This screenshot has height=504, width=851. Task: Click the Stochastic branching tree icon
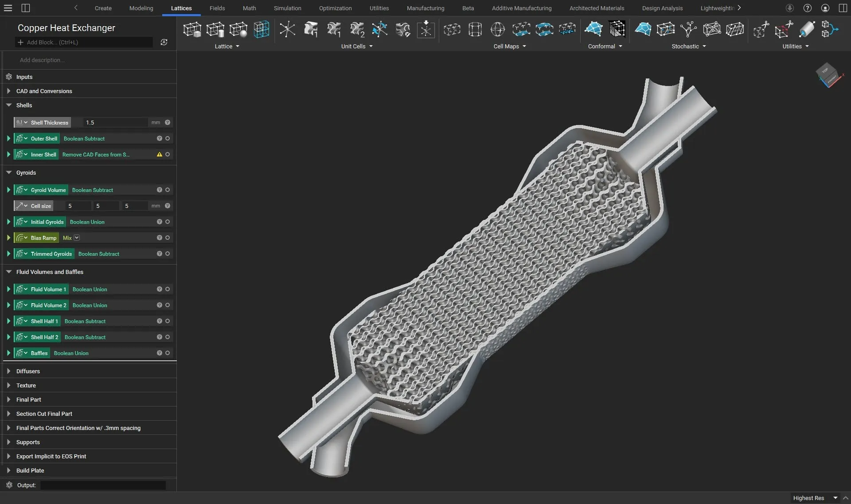pos(688,30)
